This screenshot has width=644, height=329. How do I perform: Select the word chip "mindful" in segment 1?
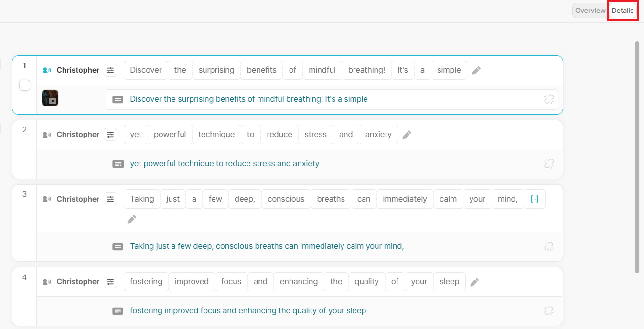322,70
